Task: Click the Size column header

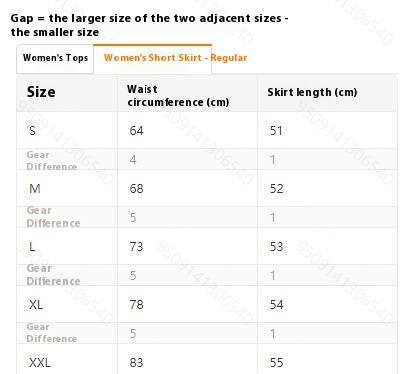Action: [x=41, y=92]
